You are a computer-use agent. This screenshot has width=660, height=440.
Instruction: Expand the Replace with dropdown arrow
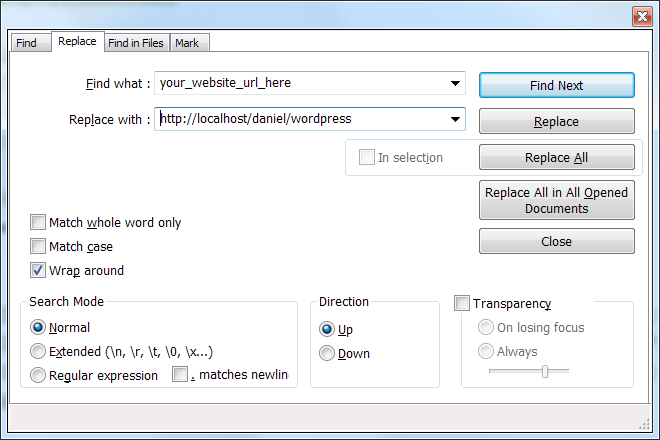pos(455,119)
